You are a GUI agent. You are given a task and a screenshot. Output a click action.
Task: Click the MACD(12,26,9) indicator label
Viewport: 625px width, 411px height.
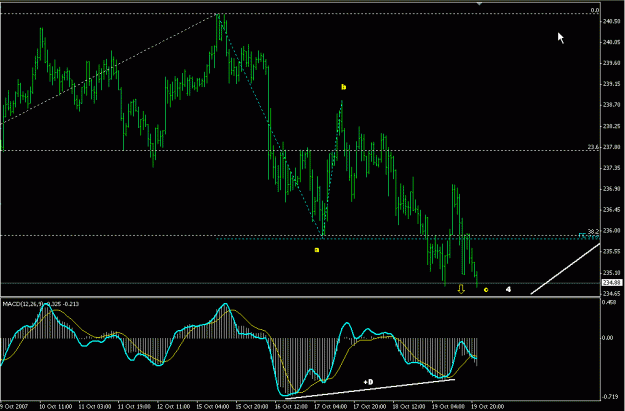point(22,304)
